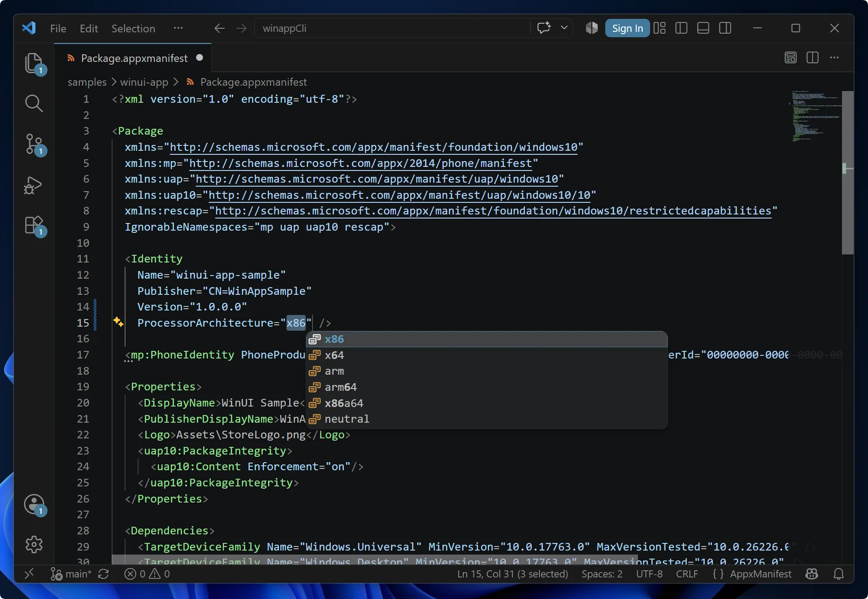Screen dimensions: 868x599
Task: Open the phone manifest schema link on line 5
Action: (x=360, y=163)
